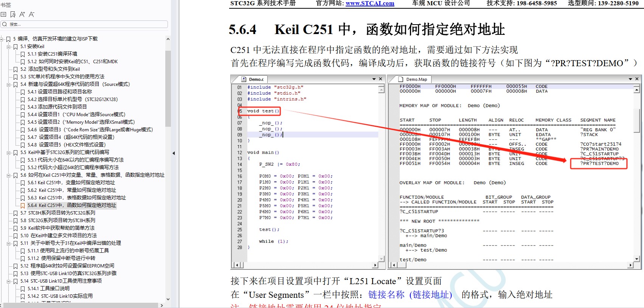Screen dimensions: 644x308
Task: Focus the bookmark search field
Action: (x=84, y=24)
